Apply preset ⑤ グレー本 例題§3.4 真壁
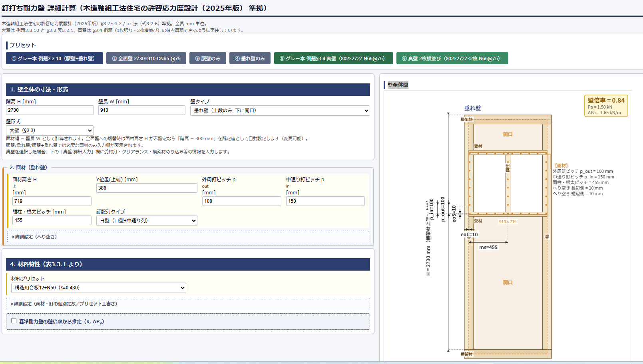 point(333,58)
